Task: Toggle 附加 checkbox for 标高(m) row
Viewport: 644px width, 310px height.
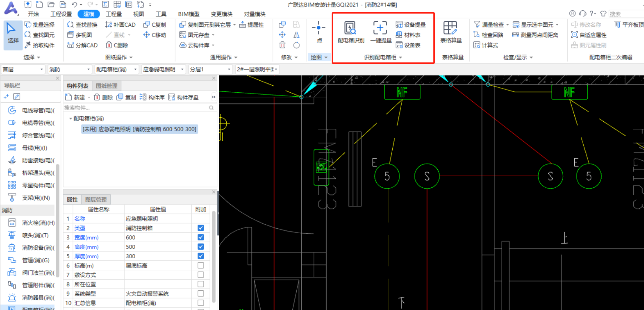Action: tap(201, 265)
